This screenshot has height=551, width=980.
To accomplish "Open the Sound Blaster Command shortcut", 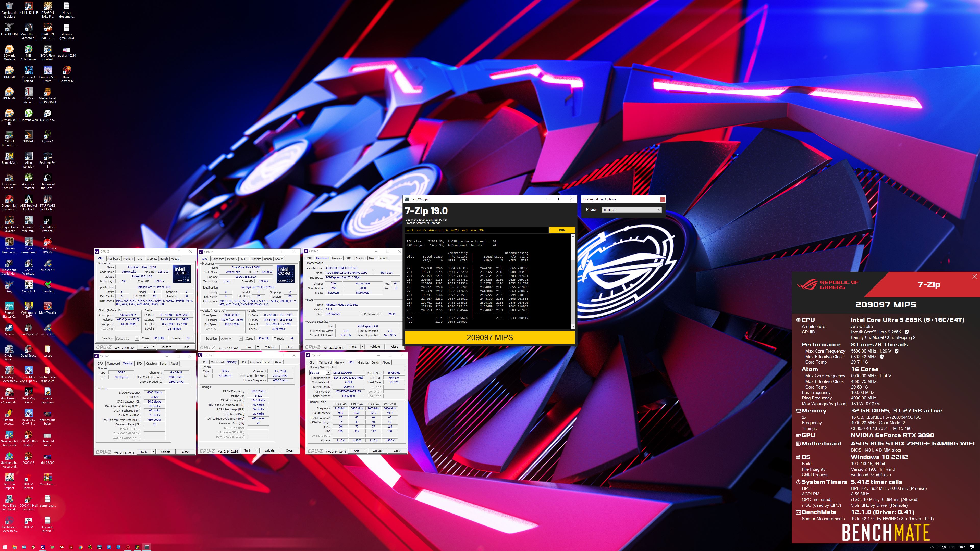I will pos(9,309).
